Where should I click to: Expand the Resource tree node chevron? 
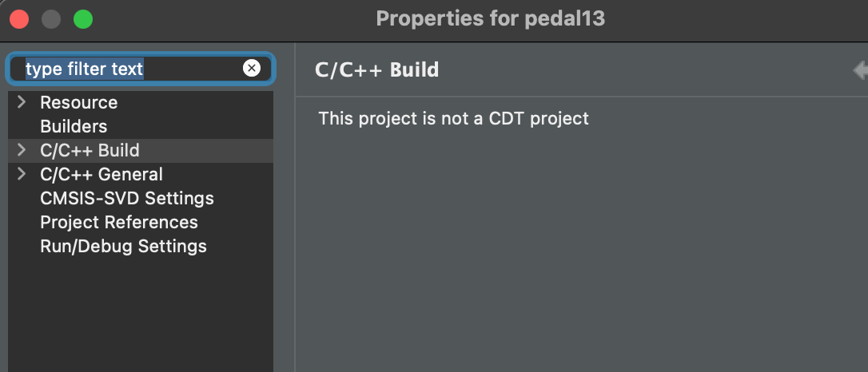[22, 102]
